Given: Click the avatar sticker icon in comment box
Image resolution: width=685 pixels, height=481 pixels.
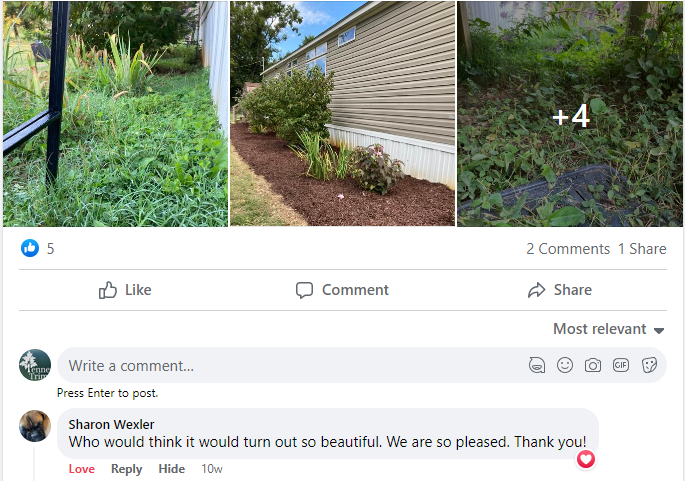Looking at the screenshot, I should click(537, 365).
